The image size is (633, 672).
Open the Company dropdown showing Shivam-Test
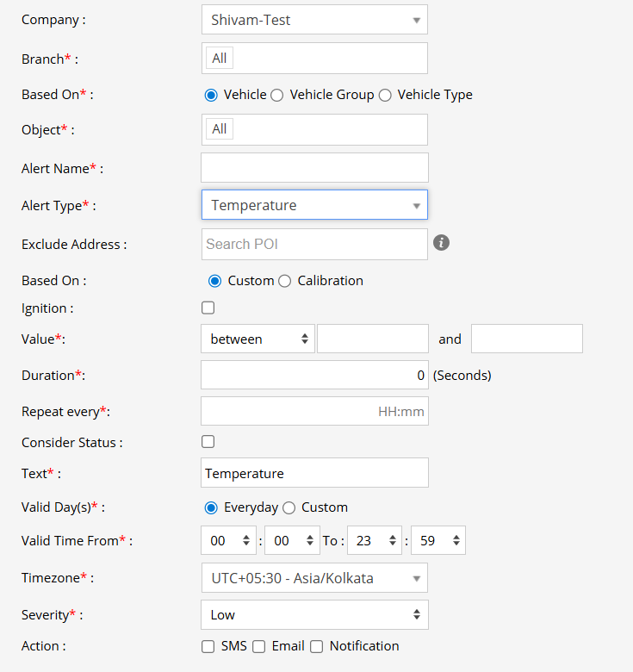tap(314, 20)
